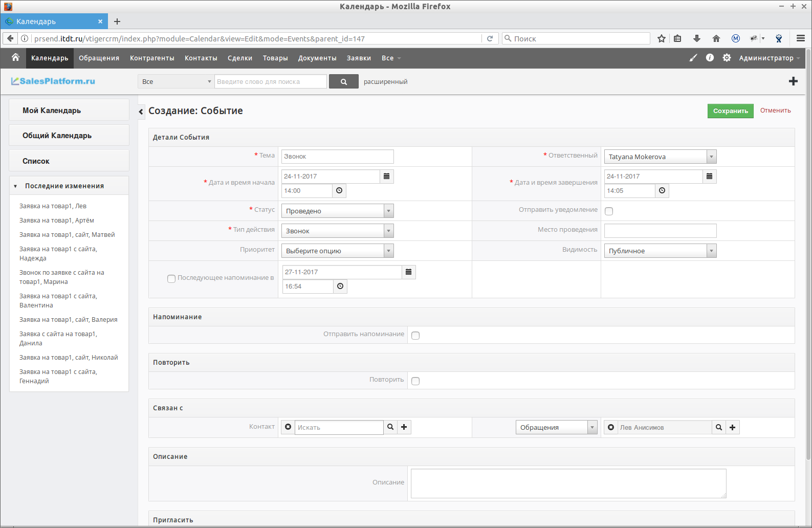
Task: Click the Сохранить button
Action: [730, 111]
